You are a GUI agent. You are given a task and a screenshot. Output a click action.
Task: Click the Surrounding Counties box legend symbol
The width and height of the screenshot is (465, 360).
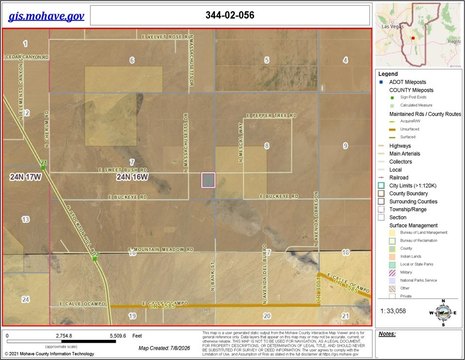coord(381,202)
